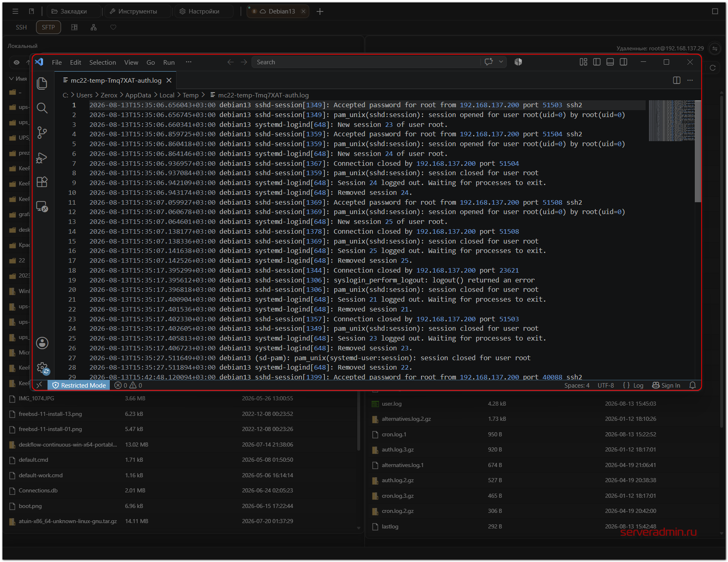Open the Accounts menu icon

(x=42, y=343)
